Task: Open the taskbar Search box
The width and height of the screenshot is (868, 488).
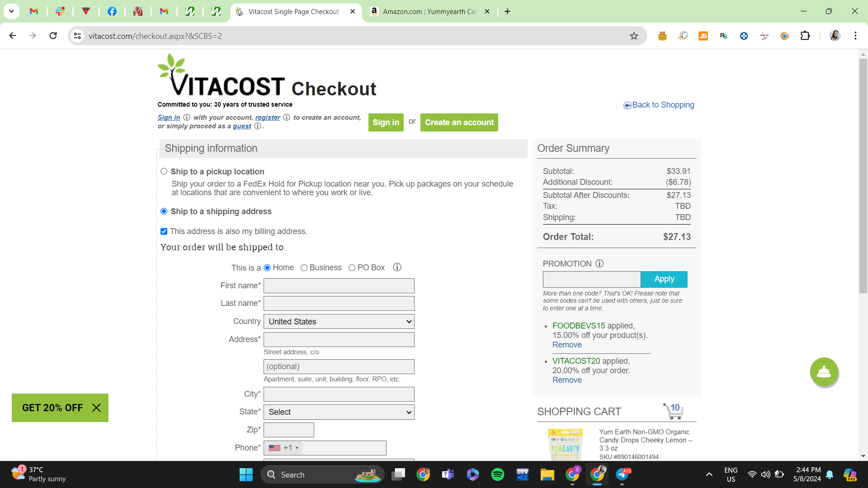Action: pos(322,474)
